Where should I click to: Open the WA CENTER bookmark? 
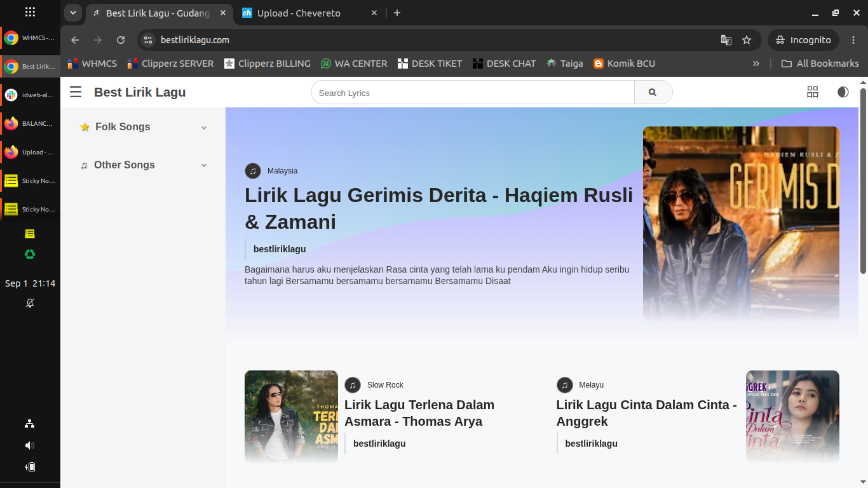point(354,64)
